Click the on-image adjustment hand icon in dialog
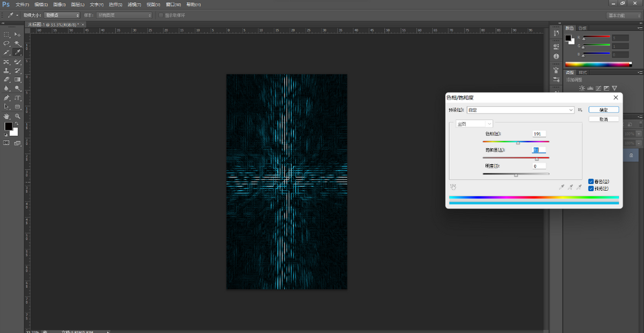The height and width of the screenshot is (333, 644). tap(453, 187)
